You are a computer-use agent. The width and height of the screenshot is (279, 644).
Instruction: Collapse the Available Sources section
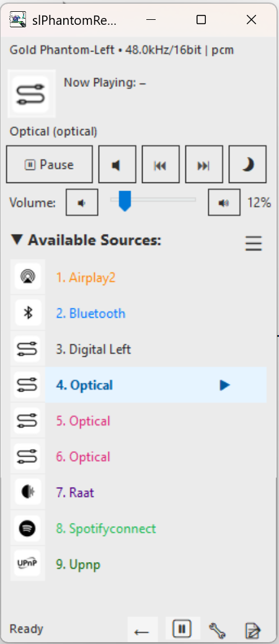[x=17, y=239]
